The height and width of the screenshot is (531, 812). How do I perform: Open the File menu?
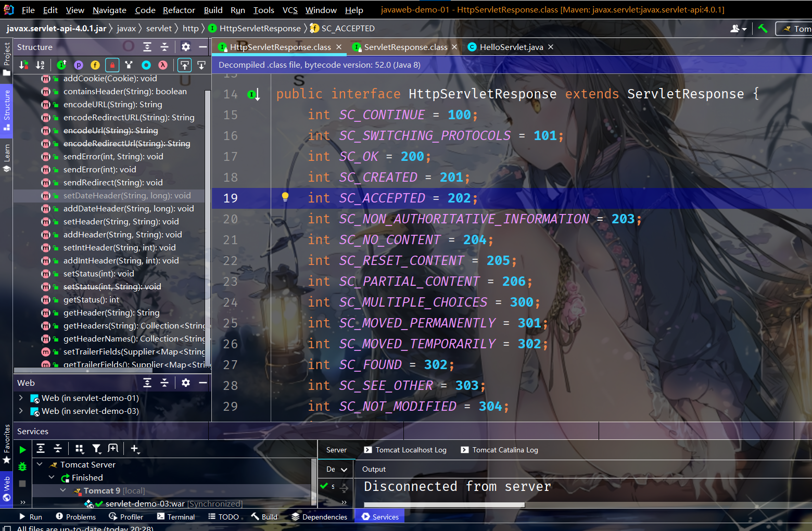(x=28, y=10)
